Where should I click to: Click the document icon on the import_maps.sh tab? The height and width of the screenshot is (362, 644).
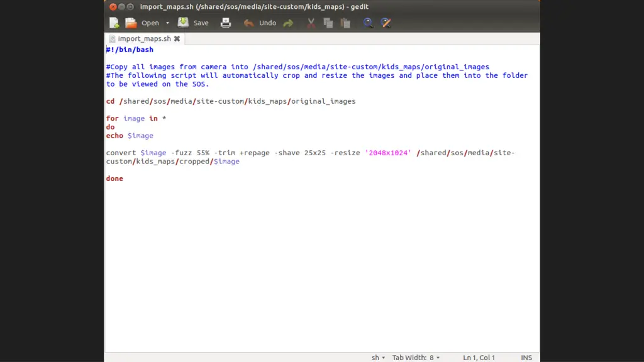(x=112, y=38)
